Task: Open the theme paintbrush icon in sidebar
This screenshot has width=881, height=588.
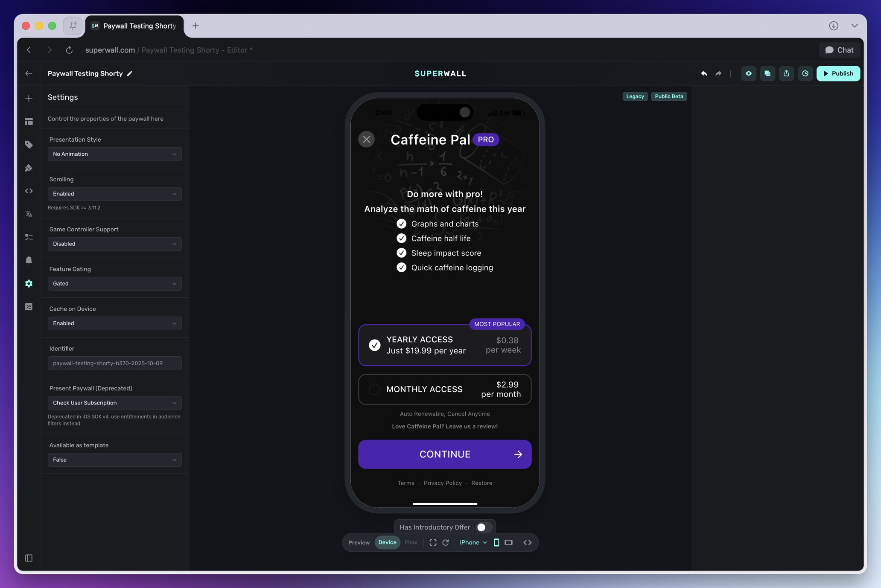Action: [29, 168]
